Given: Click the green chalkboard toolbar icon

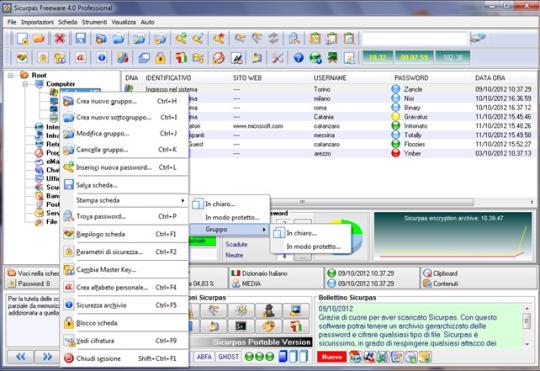Looking at the screenshot, I should [x=332, y=58].
